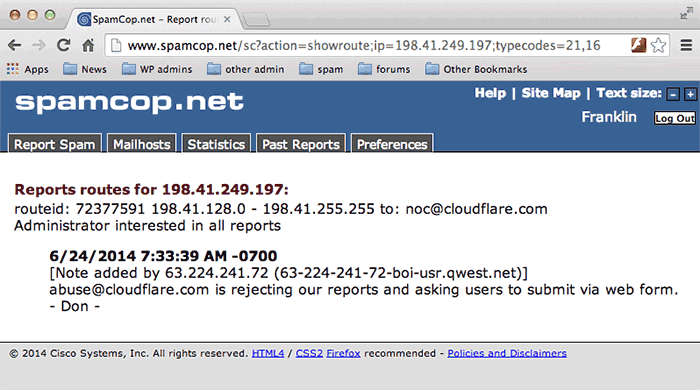The height and width of the screenshot is (390, 700).
Task: Bookmark this page with the star
Action: coord(658,45)
